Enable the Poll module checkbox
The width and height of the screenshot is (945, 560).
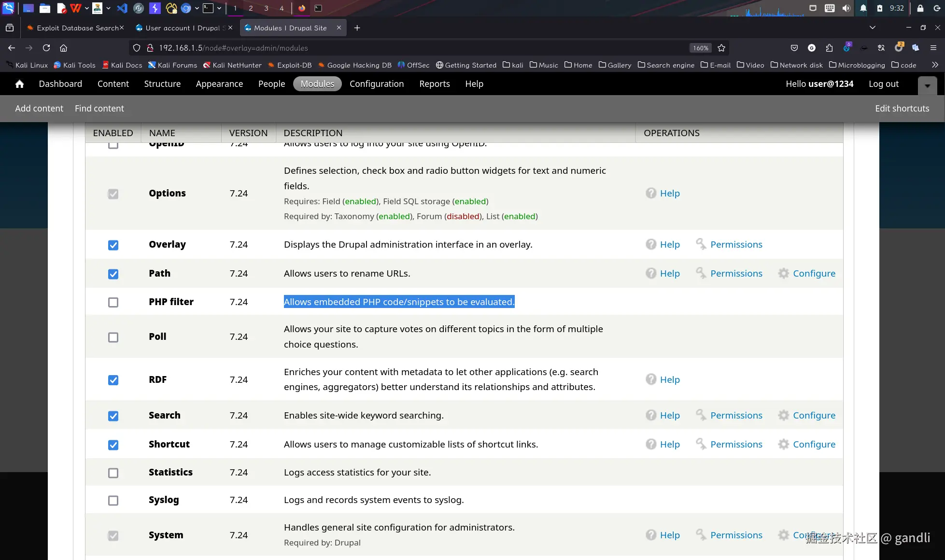tap(113, 337)
